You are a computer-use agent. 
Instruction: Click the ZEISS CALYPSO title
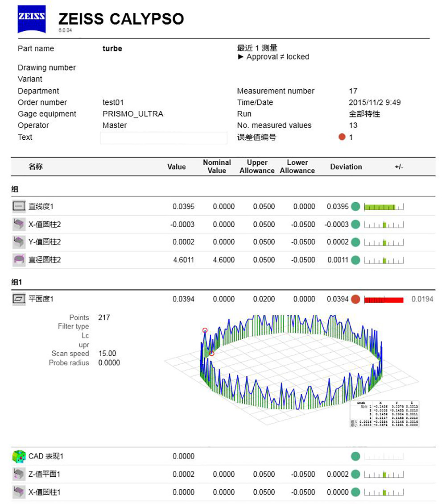(121, 19)
